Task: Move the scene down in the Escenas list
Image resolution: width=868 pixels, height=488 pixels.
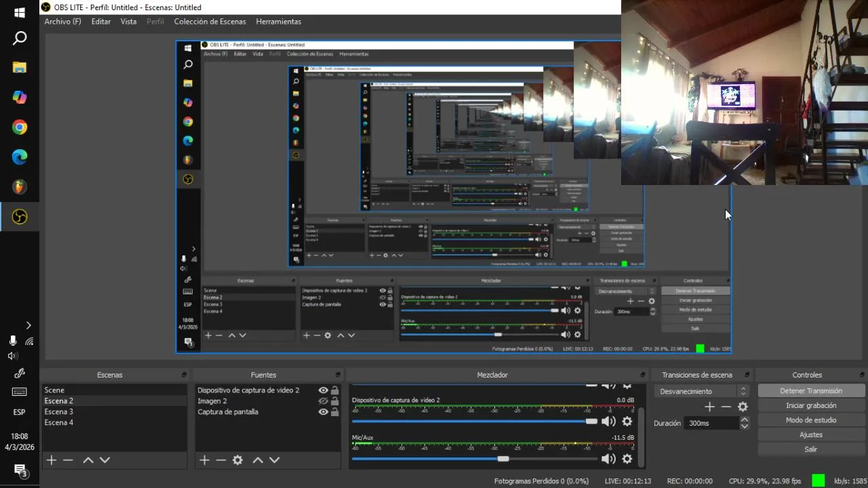Action: (104, 460)
